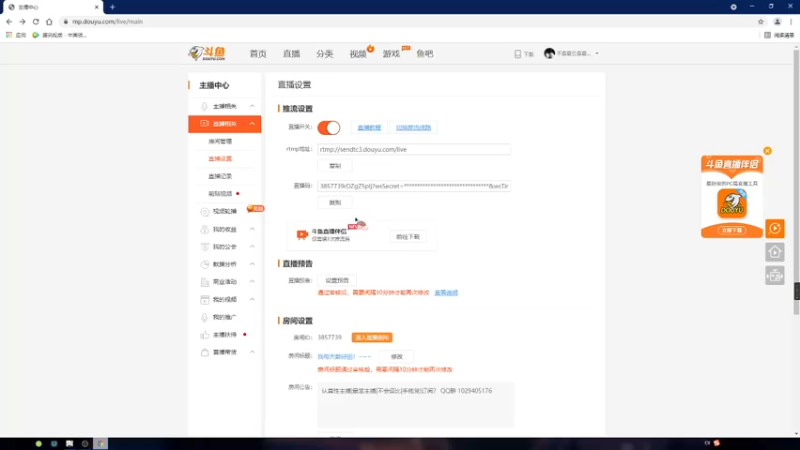Click the Douyu logo in header

[207, 53]
